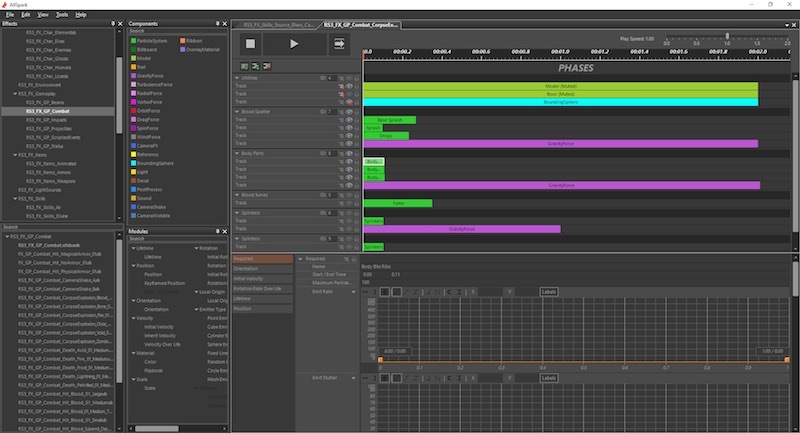Select the GravityForce component

[x=147, y=75]
